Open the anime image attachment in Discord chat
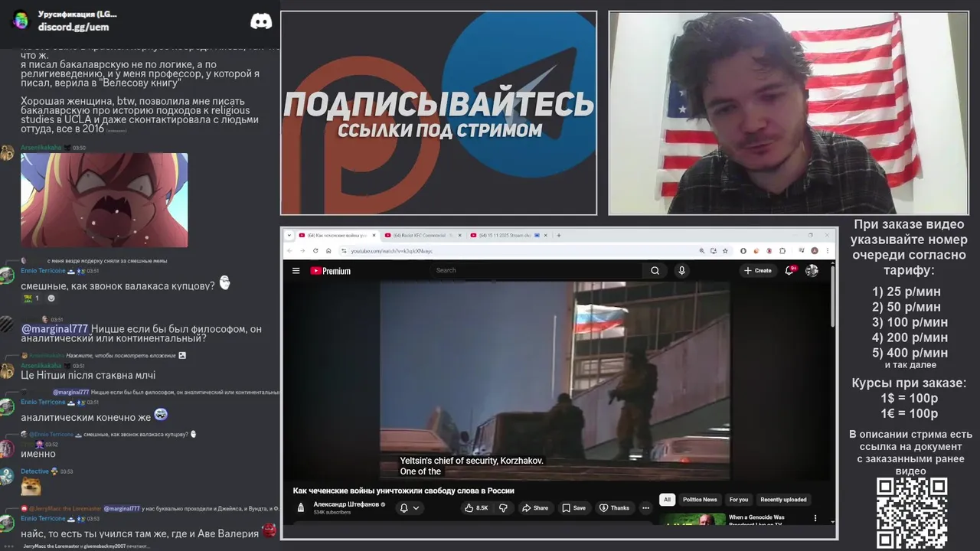980x551 pixels. click(x=104, y=200)
